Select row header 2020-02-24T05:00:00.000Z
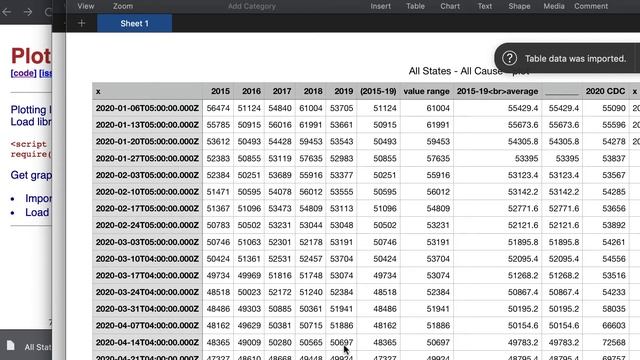Image resolution: width=640 pixels, height=360 pixels. point(147,225)
